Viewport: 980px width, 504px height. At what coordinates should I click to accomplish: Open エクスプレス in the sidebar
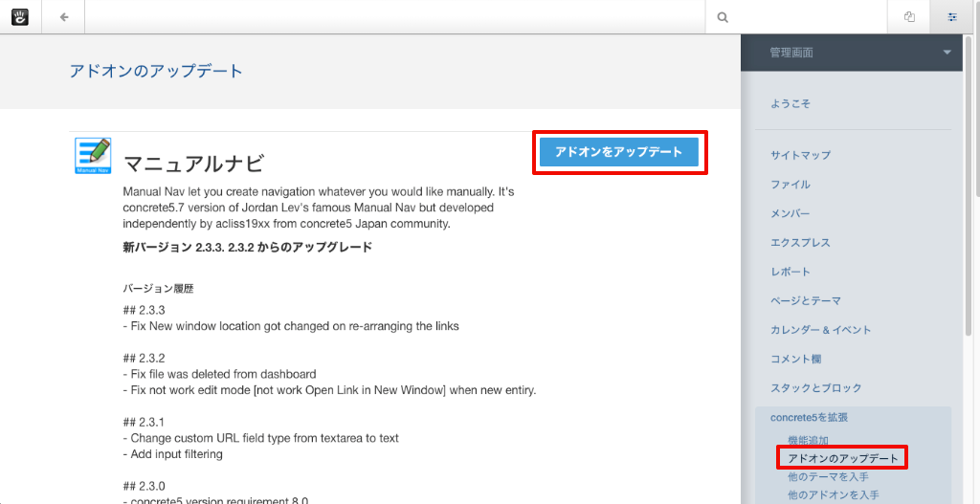800,243
